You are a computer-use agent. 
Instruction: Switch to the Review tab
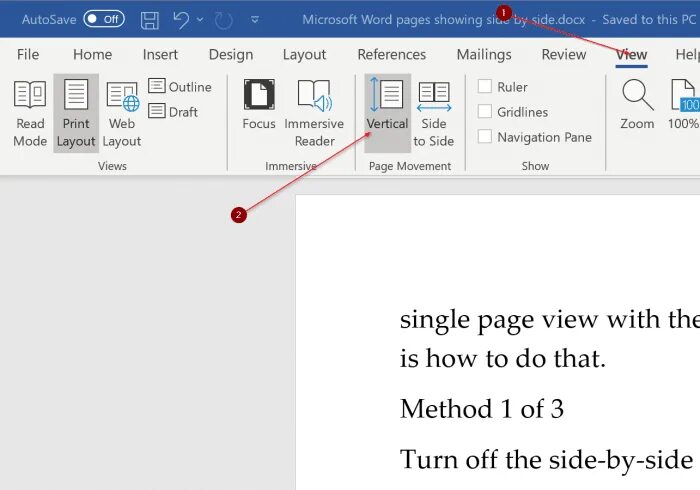(x=563, y=54)
